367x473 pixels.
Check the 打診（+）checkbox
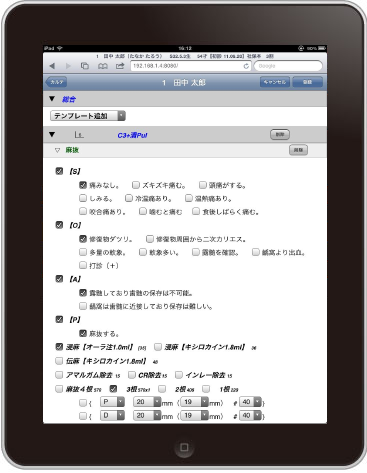tap(83, 265)
